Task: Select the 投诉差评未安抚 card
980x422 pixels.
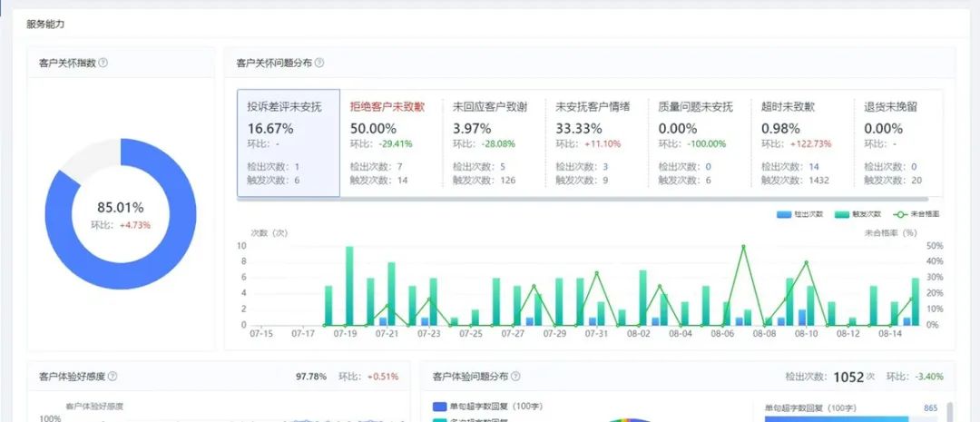Action: (289, 142)
